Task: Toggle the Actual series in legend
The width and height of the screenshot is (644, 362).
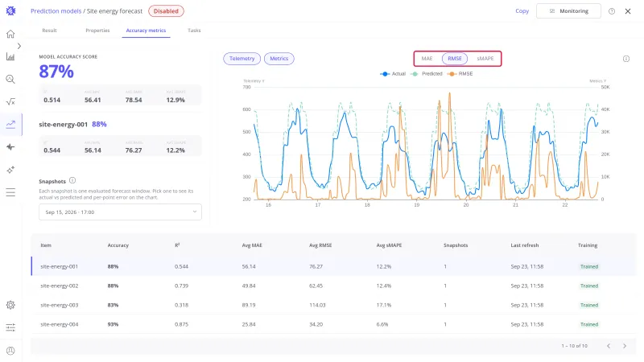Action: tap(393, 74)
